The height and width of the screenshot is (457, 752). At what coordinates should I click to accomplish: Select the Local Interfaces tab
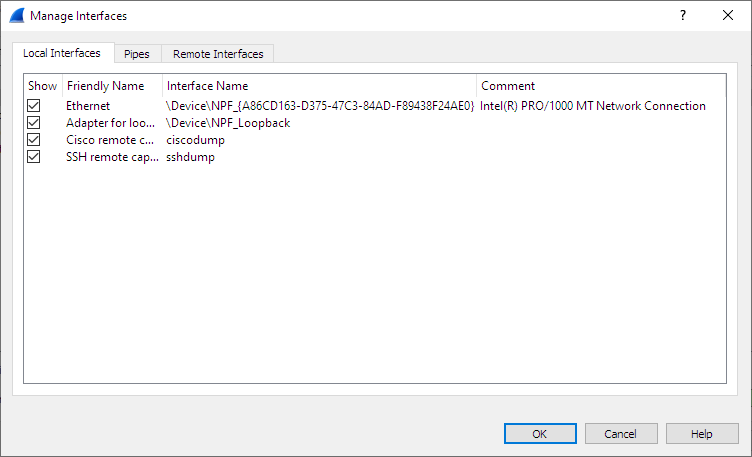point(62,53)
